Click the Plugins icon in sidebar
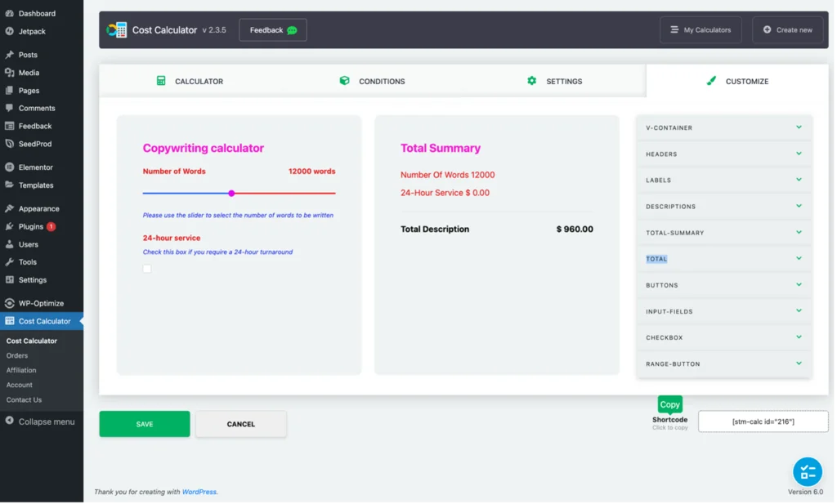The width and height of the screenshot is (837, 504). [x=10, y=226]
